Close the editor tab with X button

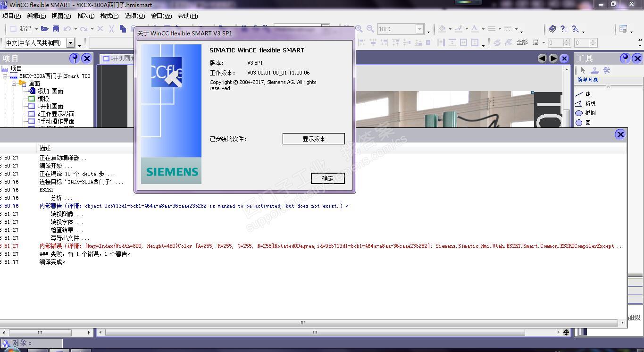tap(564, 59)
